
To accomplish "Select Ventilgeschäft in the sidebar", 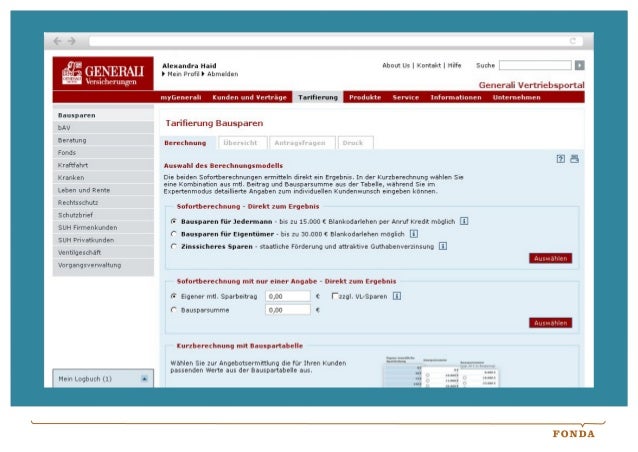I will click(x=103, y=252).
